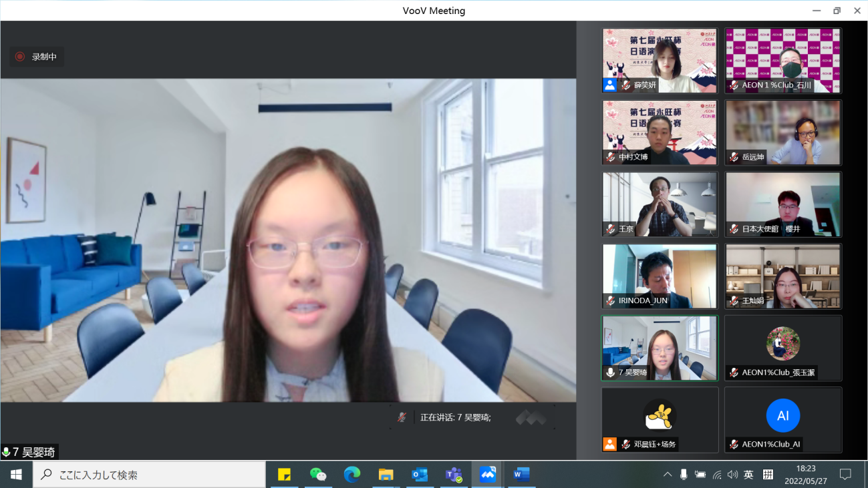Open the network flyout in system tray
Screen dimensions: 868x488
716,475
